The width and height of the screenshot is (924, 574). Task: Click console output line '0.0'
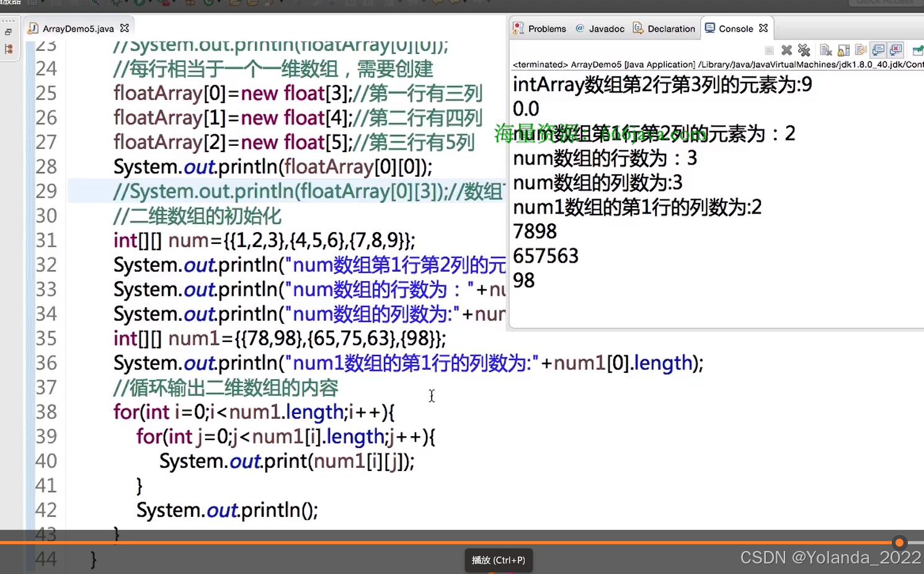(x=526, y=109)
